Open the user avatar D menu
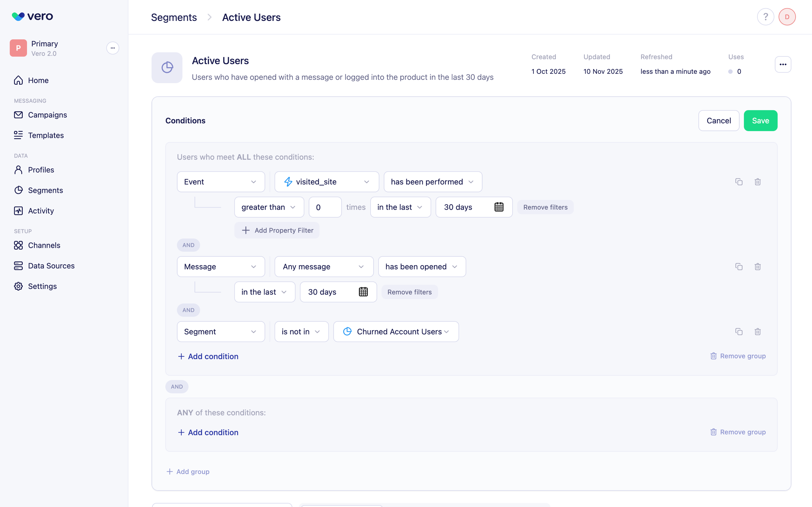Image resolution: width=812 pixels, height=507 pixels. (787, 17)
